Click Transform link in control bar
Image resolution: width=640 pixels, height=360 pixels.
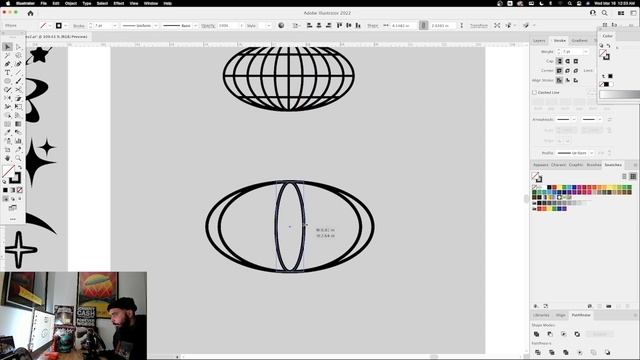click(479, 26)
